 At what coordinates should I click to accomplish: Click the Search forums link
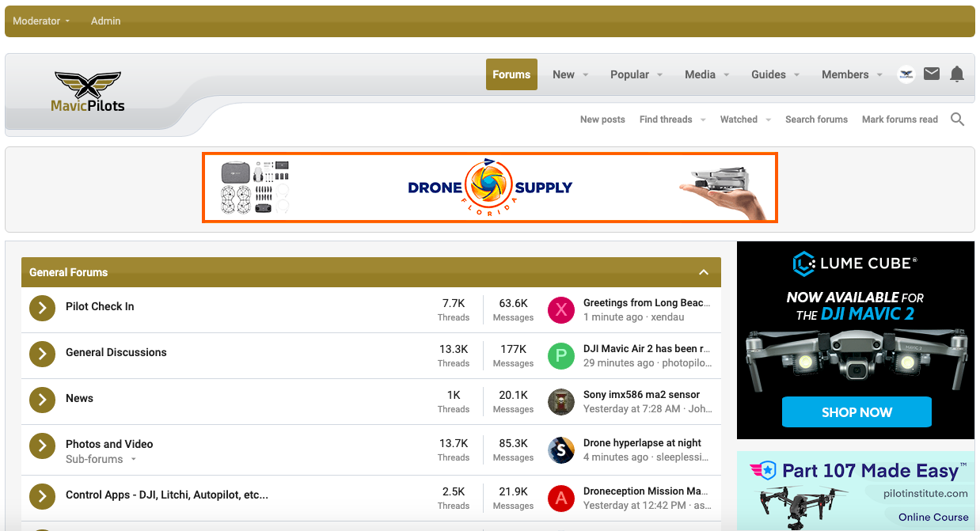tap(816, 119)
